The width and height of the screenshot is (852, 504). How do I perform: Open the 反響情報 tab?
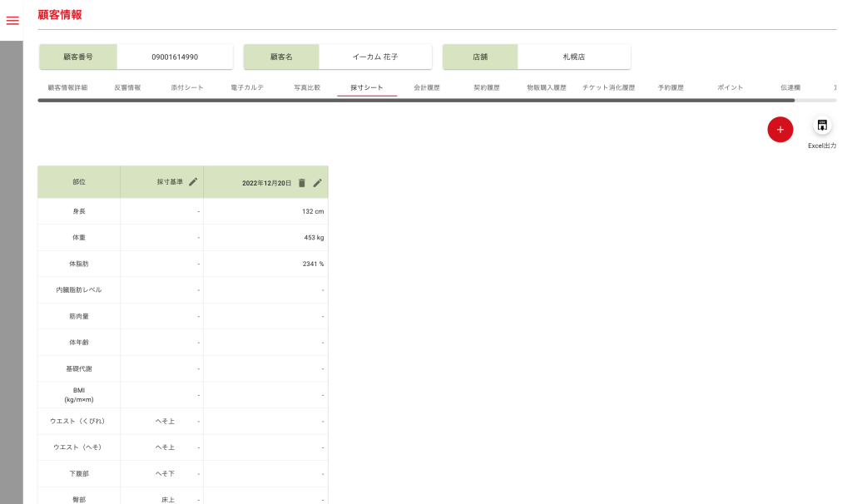[x=127, y=87]
